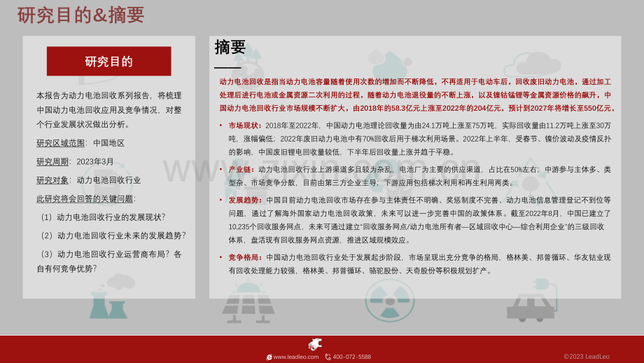The height and width of the screenshot is (363, 644).
Task: Click the LeadLeo lion logo in footer
Action: click(x=315, y=345)
